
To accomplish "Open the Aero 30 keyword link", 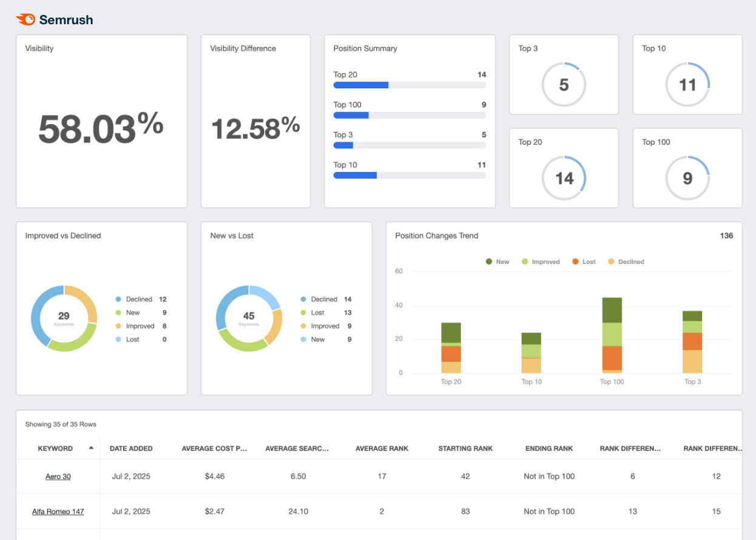I will 58,476.
